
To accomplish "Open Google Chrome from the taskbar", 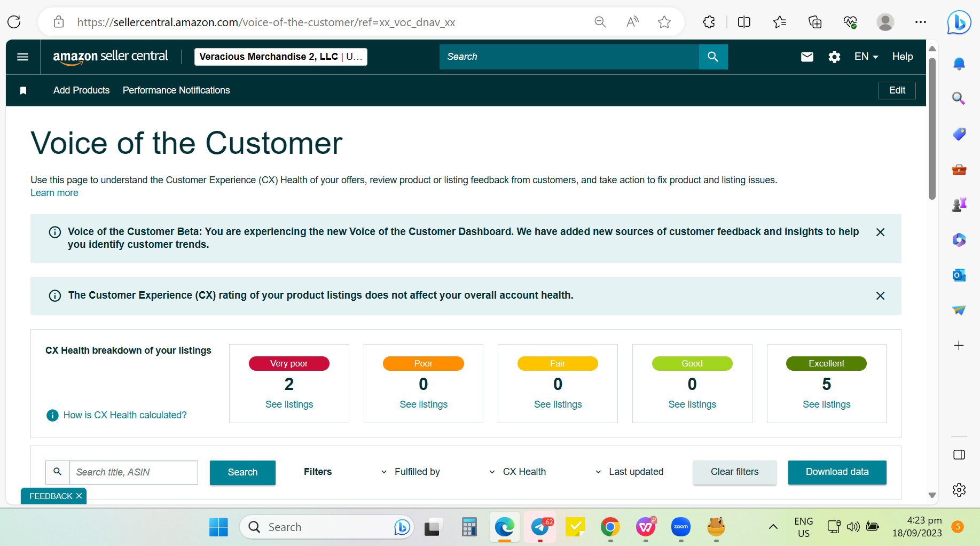I will pos(610,527).
